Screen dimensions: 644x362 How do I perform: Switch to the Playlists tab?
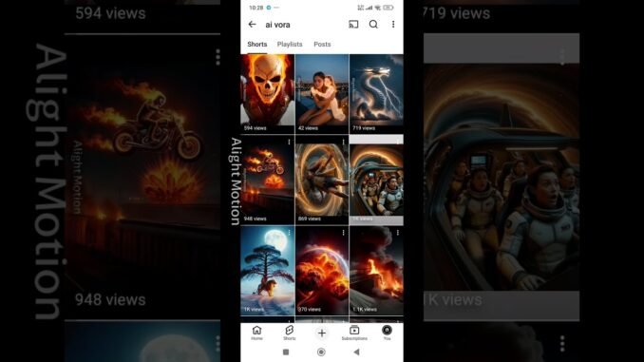pyautogui.click(x=290, y=45)
